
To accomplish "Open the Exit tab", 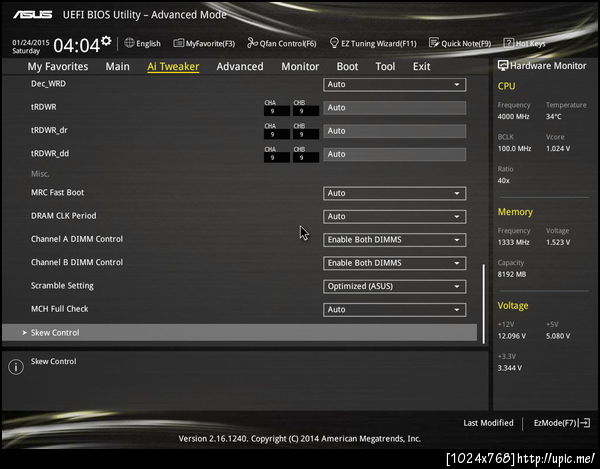I will 421,67.
